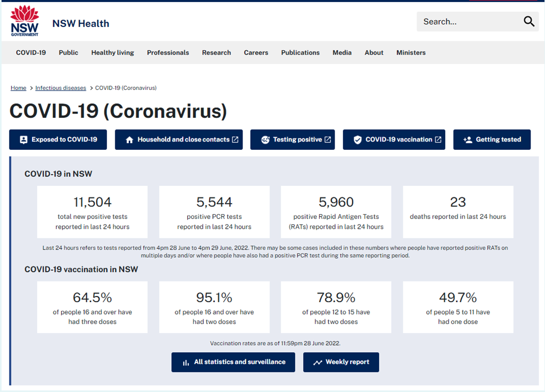
Task: Click the add-person icon on Getting tested
Action: click(467, 139)
